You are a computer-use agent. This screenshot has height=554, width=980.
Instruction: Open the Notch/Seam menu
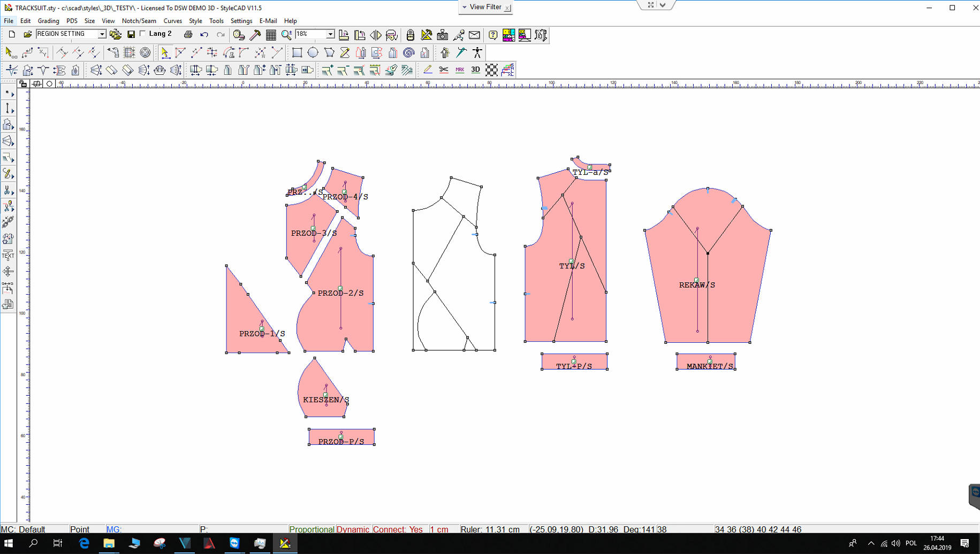tap(139, 21)
